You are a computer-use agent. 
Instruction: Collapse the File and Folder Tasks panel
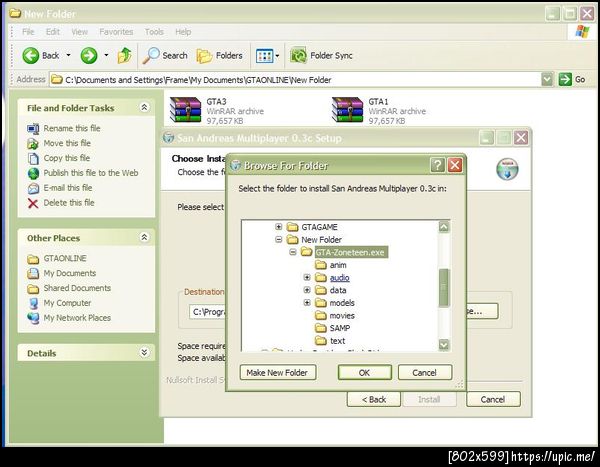point(144,108)
